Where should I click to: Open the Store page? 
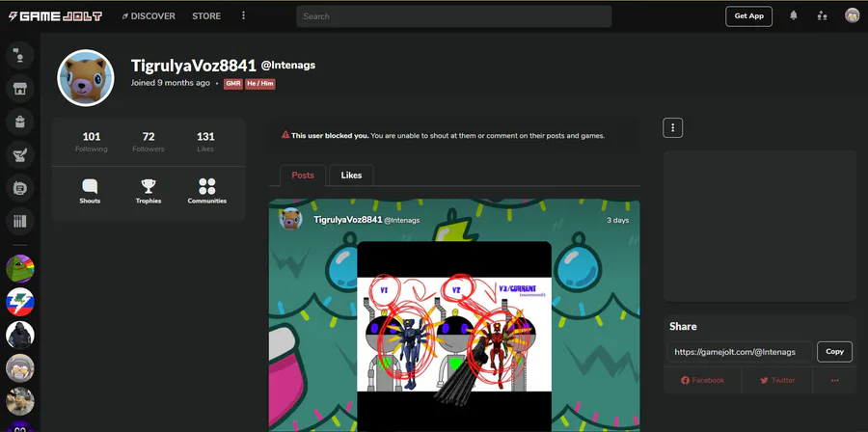(206, 16)
